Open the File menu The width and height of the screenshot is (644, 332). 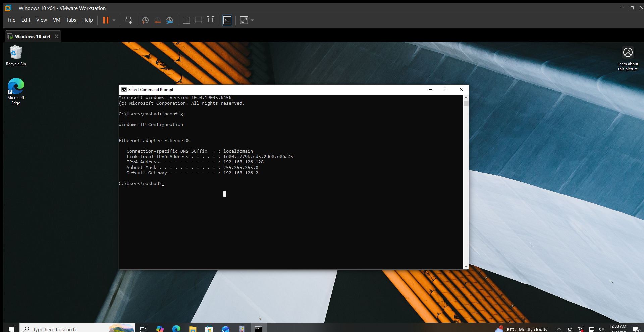11,20
